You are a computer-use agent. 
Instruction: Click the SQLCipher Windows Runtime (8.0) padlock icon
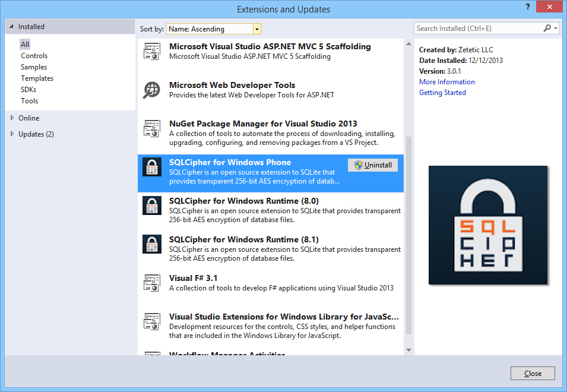click(152, 206)
